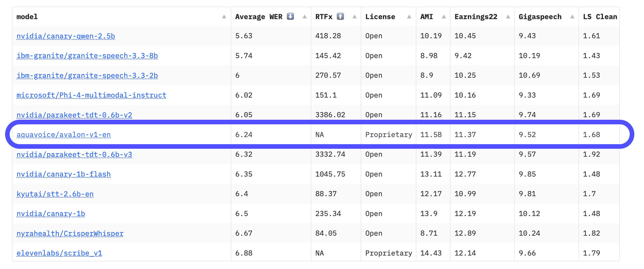Open the nyrahealth/CrisperWhisper link
Screen dimensions: 644x269
click(x=70, y=234)
